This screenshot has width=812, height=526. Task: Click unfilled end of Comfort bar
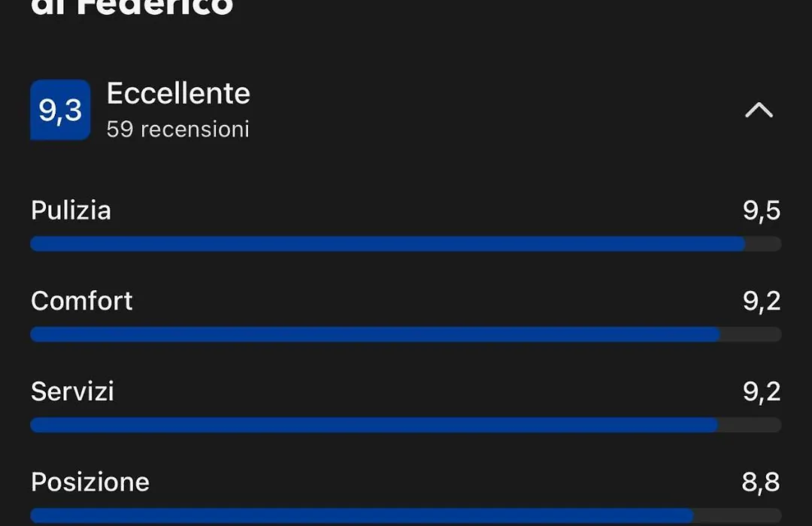(751, 334)
